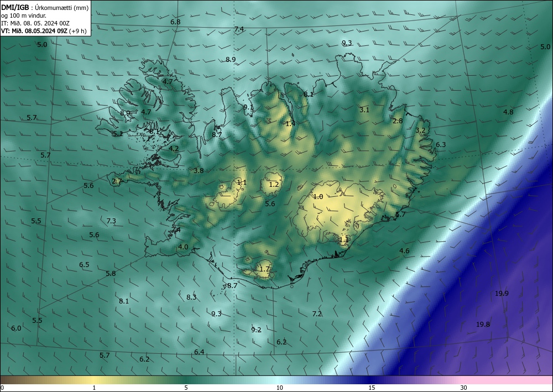Click the 5.8 value on the map
The height and width of the screenshot is (392, 553).
[x=111, y=273]
